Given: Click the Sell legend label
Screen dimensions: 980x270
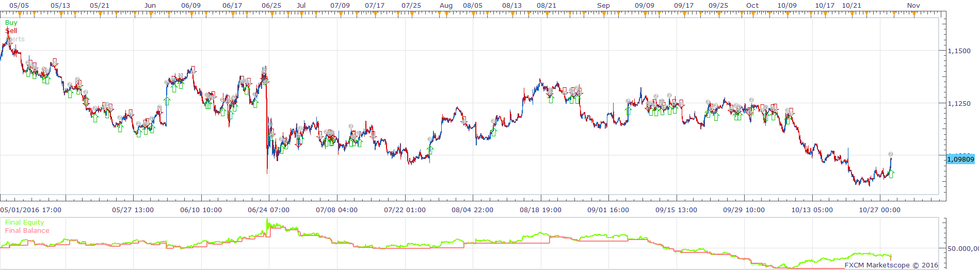Looking at the screenshot, I should pyautogui.click(x=11, y=31).
